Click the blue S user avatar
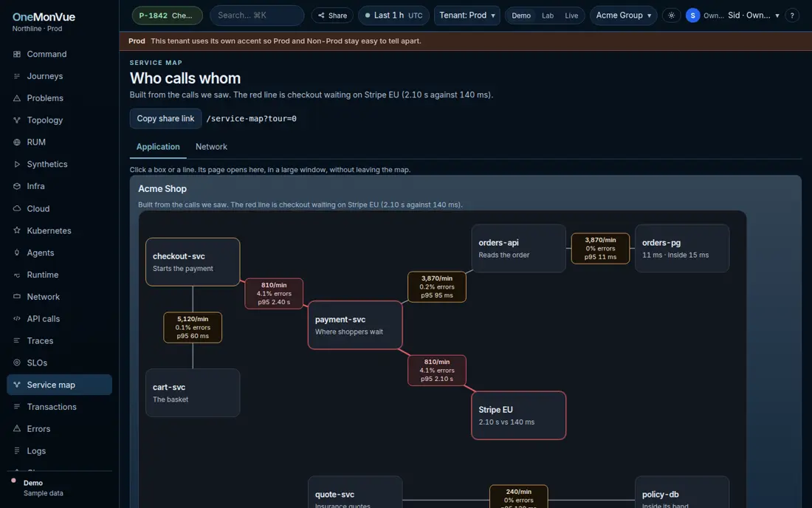This screenshot has height=508, width=812. click(x=692, y=16)
